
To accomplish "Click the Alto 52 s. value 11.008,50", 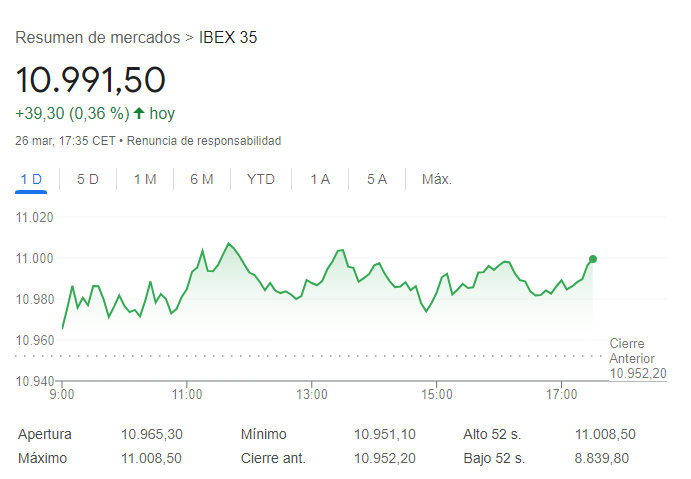I will point(605,434).
